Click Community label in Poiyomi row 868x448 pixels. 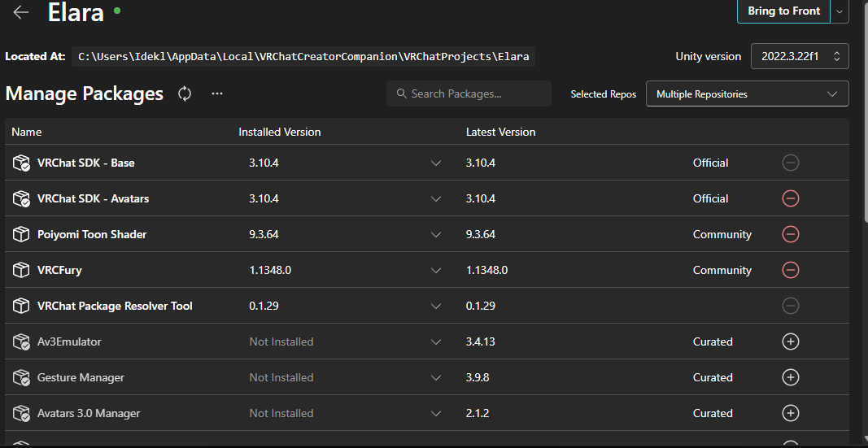pos(722,234)
